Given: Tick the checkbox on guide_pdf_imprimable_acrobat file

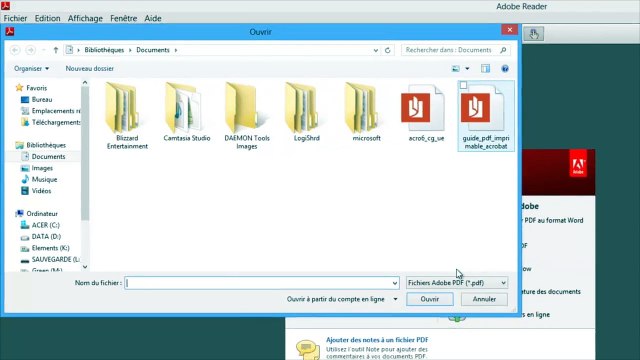Looking at the screenshot, I should click(x=463, y=85).
